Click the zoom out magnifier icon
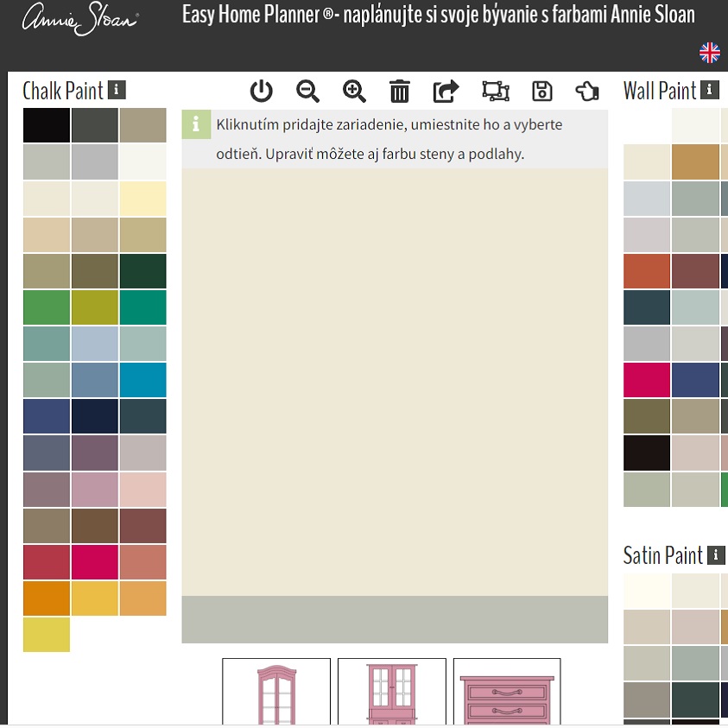 [x=307, y=91]
